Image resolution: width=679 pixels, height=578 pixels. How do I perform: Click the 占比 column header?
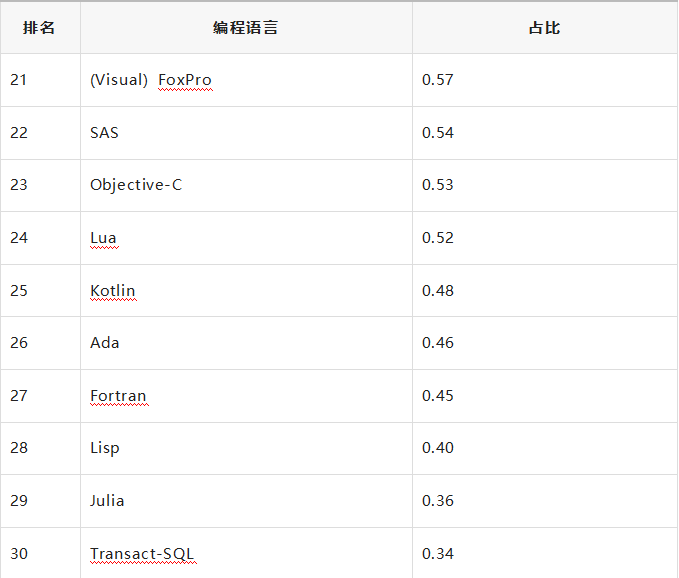point(544,28)
